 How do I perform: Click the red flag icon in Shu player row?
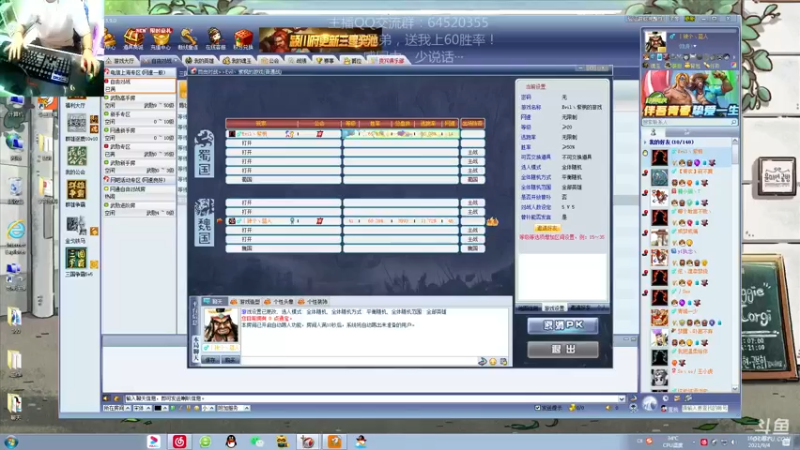coord(319,134)
